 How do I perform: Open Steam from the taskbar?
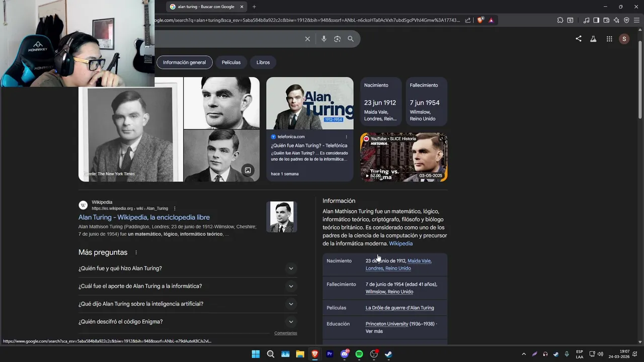click(x=389, y=354)
